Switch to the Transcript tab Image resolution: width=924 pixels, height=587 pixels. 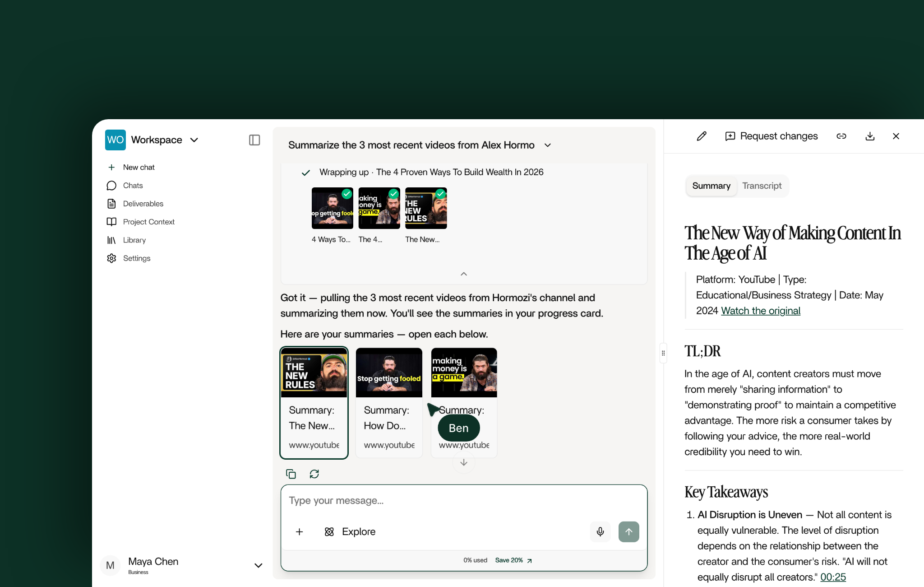coord(762,186)
